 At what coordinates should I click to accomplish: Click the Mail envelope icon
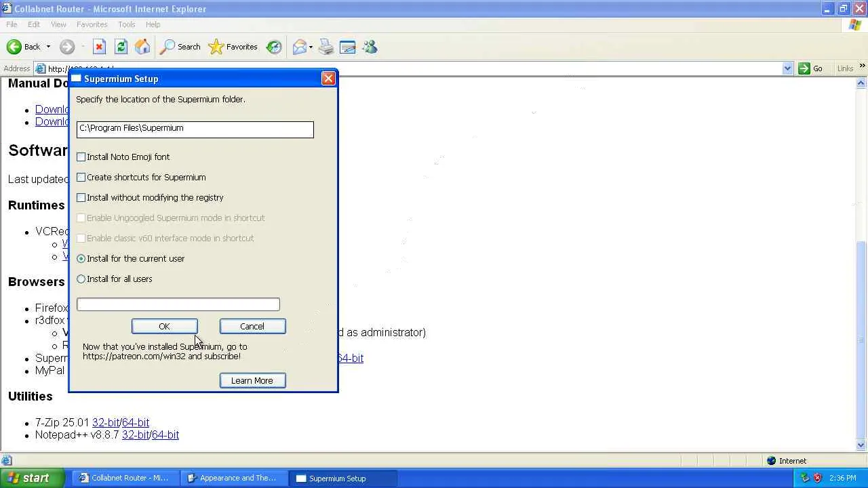pyautogui.click(x=299, y=47)
